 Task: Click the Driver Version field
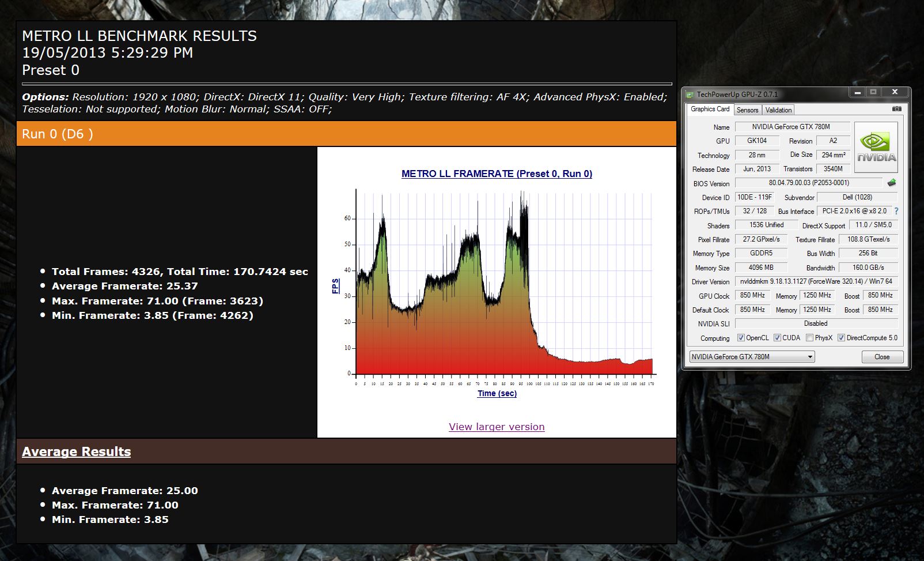pos(816,281)
